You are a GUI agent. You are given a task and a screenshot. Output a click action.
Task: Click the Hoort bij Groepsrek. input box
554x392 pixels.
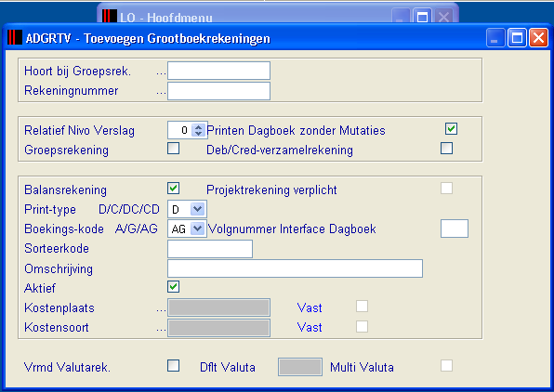pos(218,71)
